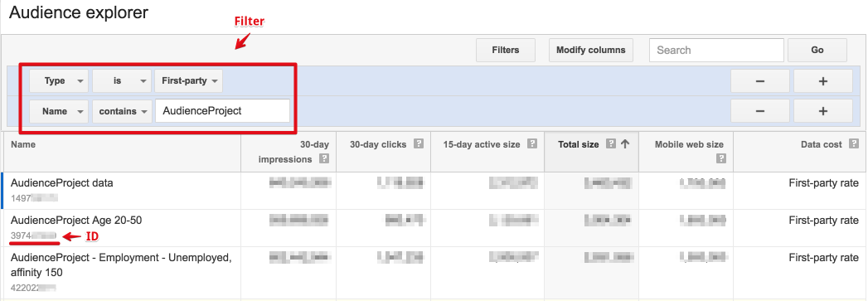The image size is (868, 301).
Task: Click First-party rate in Age 20-50 row
Action: click(824, 221)
